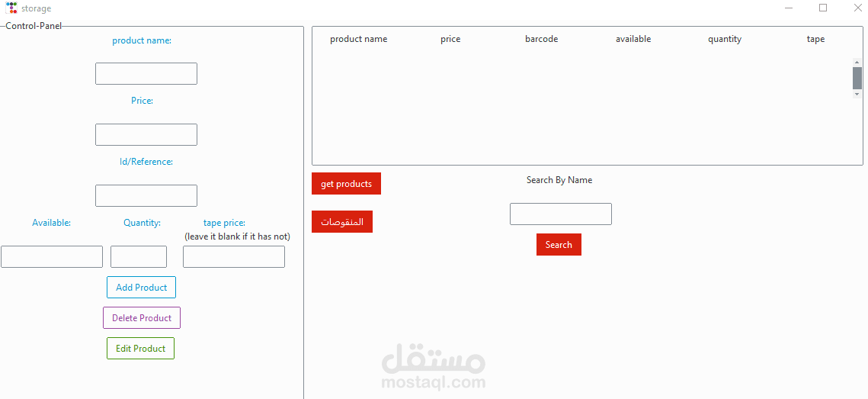
Task: Click the table scrollbar down arrow
Action: pos(857,94)
